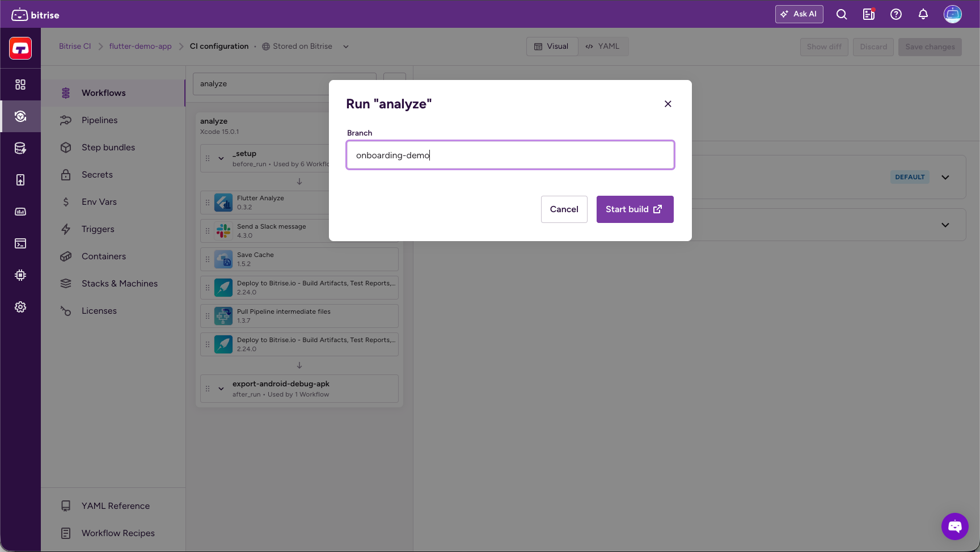This screenshot has height=552, width=980.
Task: Select the red workspace logo tile
Action: (20, 48)
